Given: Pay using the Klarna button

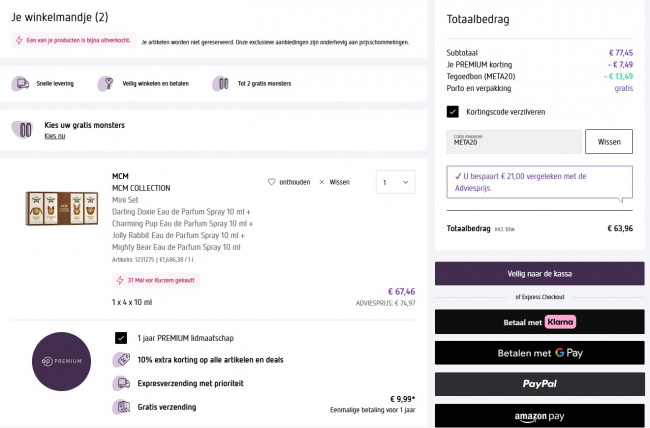Looking at the screenshot, I should (539, 322).
